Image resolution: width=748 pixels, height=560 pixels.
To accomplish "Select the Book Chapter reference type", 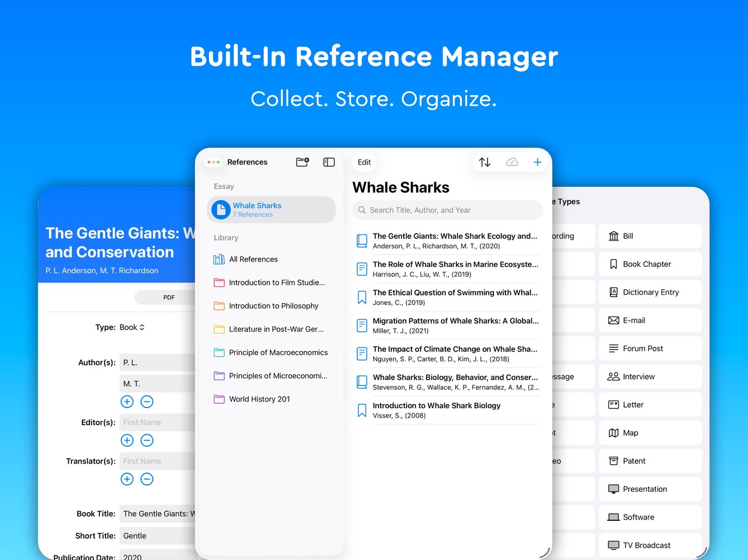I will point(650,264).
